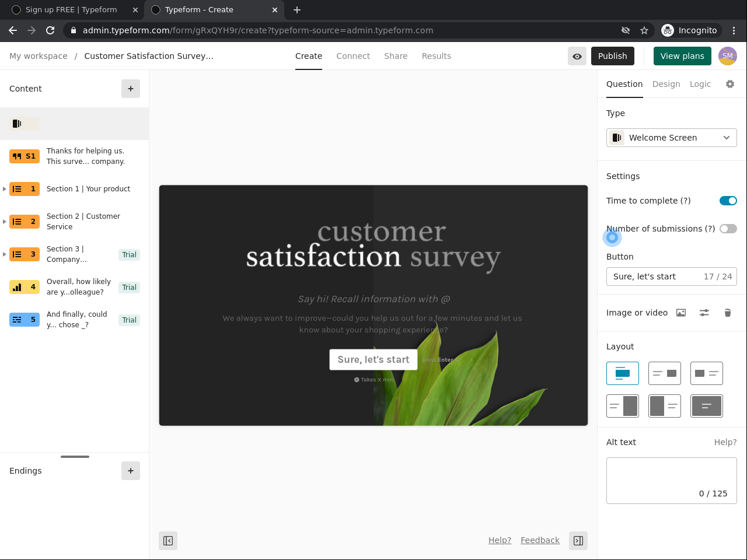Screen dimensions: 747x560
Task: Select the Welcome Screen item in content list
Action: coord(74,124)
